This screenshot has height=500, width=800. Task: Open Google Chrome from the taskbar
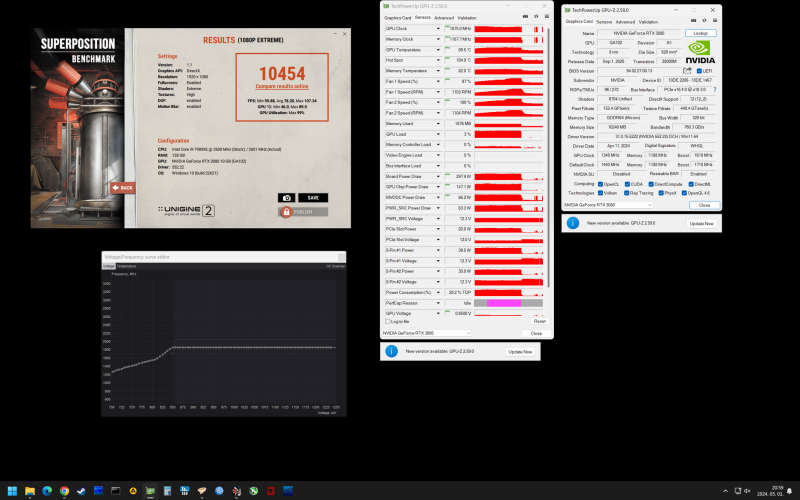[x=64, y=491]
